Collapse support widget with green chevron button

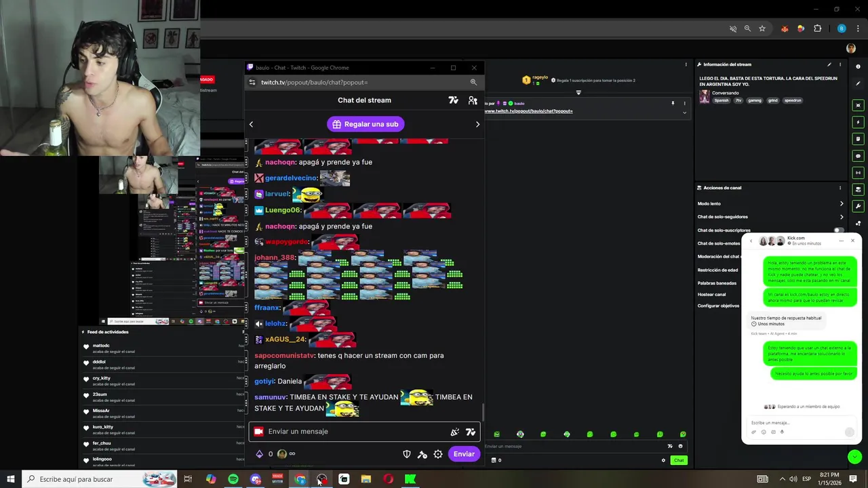[x=854, y=457]
